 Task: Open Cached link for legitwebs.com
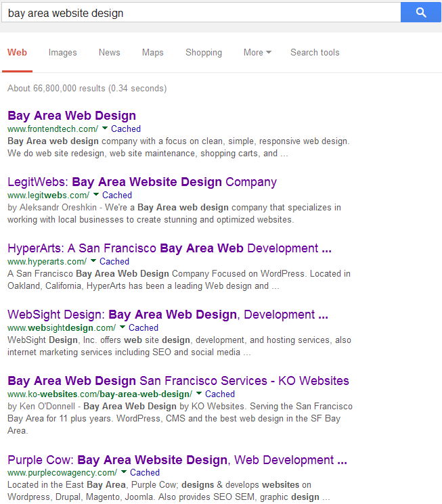[117, 195]
